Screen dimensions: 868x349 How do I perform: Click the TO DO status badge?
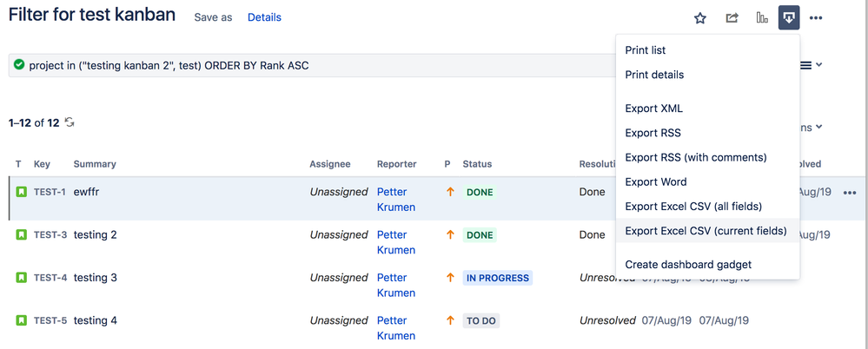coord(481,321)
